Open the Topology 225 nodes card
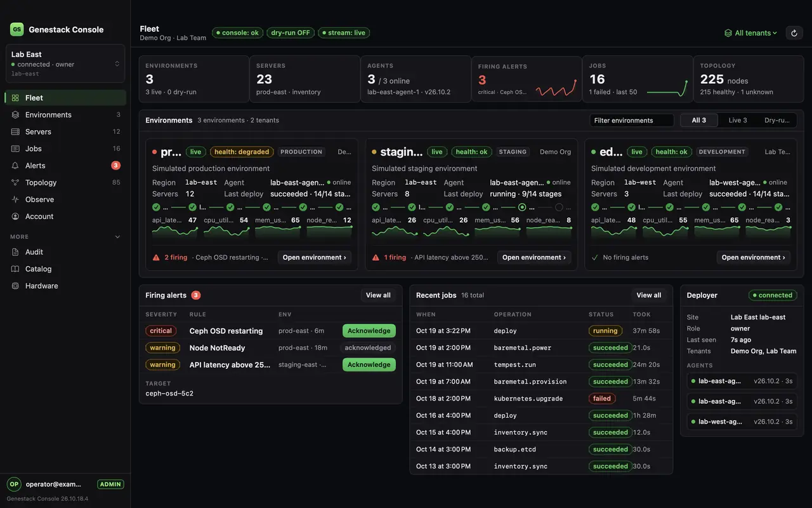 [x=748, y=79]
